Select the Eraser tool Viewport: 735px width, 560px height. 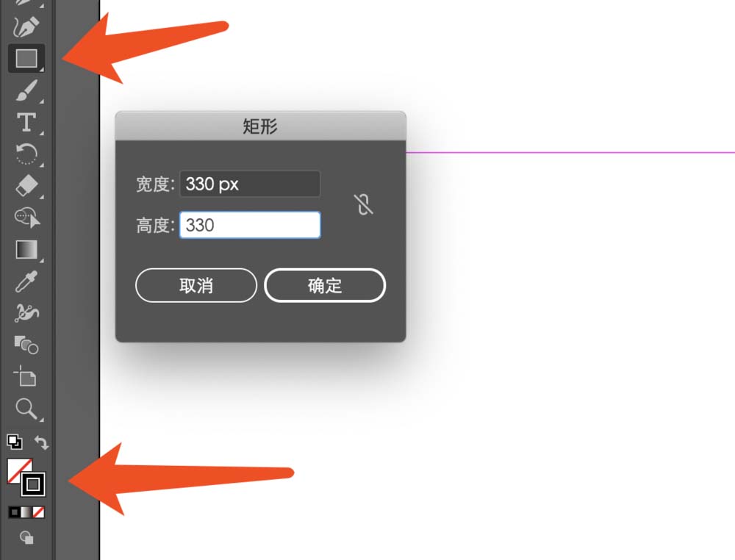point(26,186)
